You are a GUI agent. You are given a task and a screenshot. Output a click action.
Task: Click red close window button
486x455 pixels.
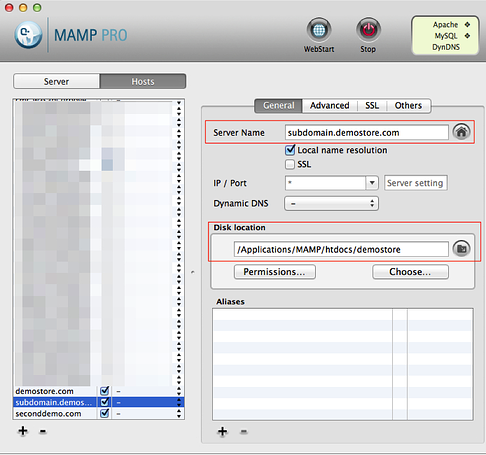(9, 7)
